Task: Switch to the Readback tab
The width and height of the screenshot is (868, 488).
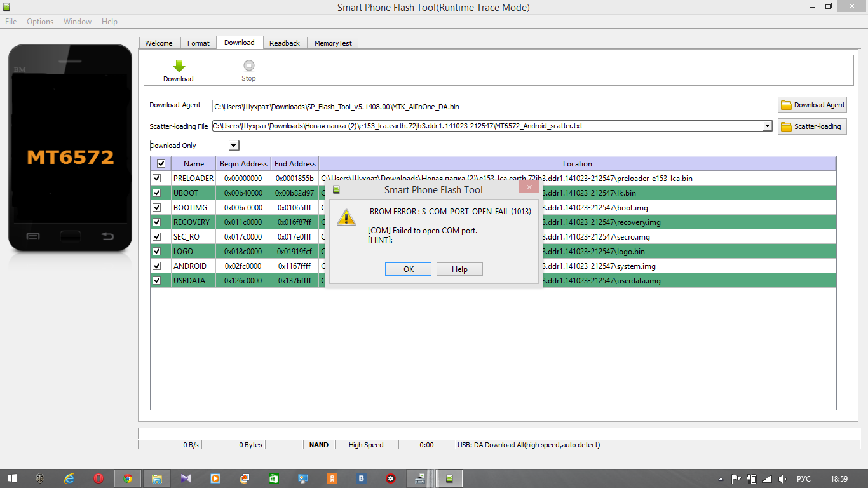Action: [x=284, y=43]
